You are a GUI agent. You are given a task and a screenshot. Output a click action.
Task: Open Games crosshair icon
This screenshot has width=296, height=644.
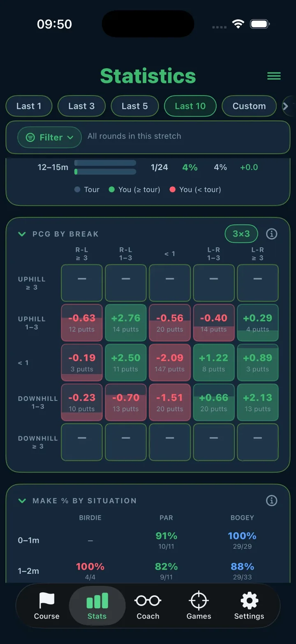click(x=199, y=601)
